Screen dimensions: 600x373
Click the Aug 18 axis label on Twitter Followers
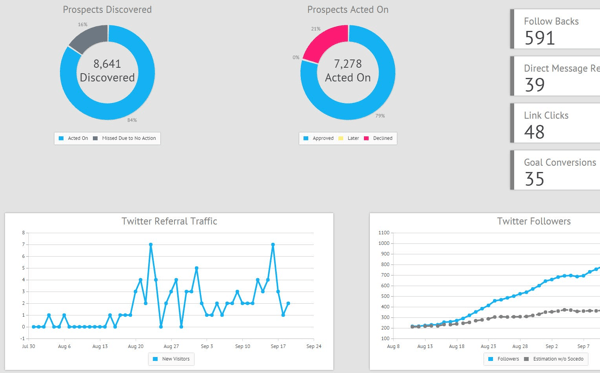pos(457,346)
